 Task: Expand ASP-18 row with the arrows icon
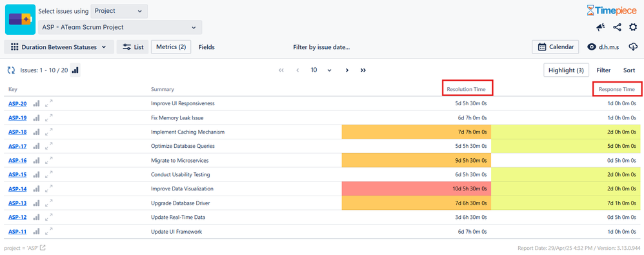coord(49,132)
